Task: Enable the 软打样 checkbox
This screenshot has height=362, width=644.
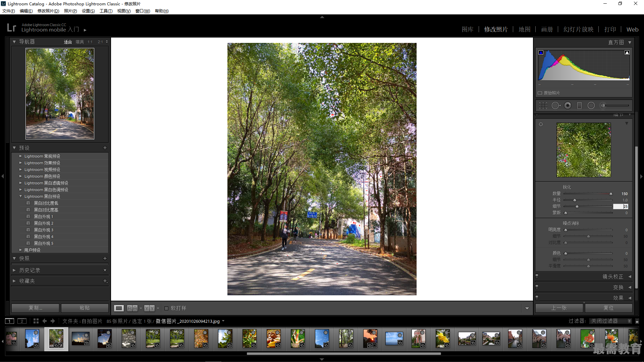Action: [166, 308]
